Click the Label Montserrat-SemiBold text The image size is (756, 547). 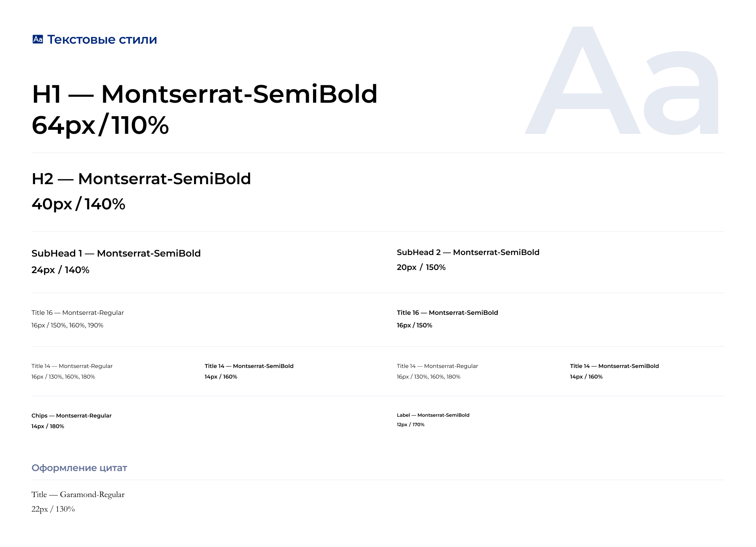pyautogui.click(x=433, y=415)
